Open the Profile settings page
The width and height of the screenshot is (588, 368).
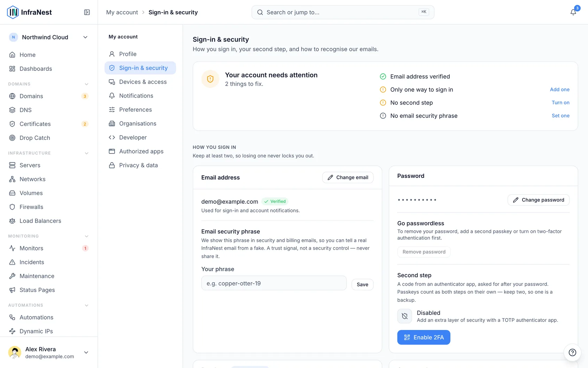(x=140, y=54)
